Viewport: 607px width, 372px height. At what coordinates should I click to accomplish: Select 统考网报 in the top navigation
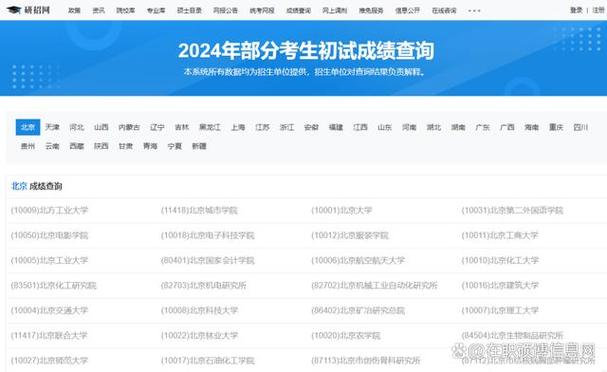pos(262,10)
